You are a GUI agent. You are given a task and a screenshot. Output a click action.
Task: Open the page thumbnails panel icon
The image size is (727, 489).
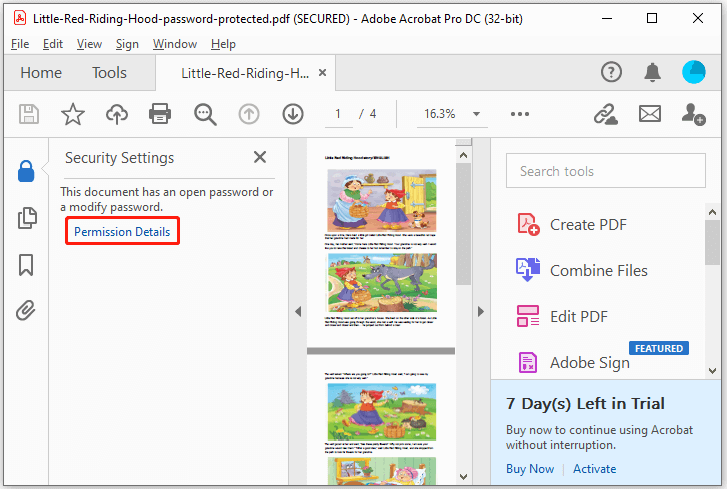(27, 218)
